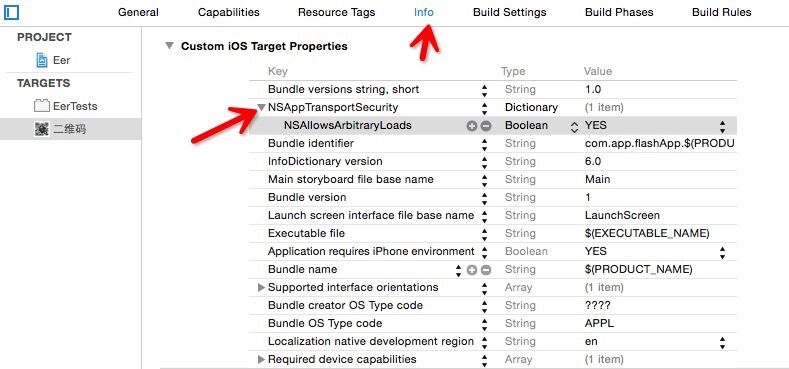The width and height of the screenshot is (789, 369).
Task: Select the EerTests target folder icon
Action: [x=42, y=106]
